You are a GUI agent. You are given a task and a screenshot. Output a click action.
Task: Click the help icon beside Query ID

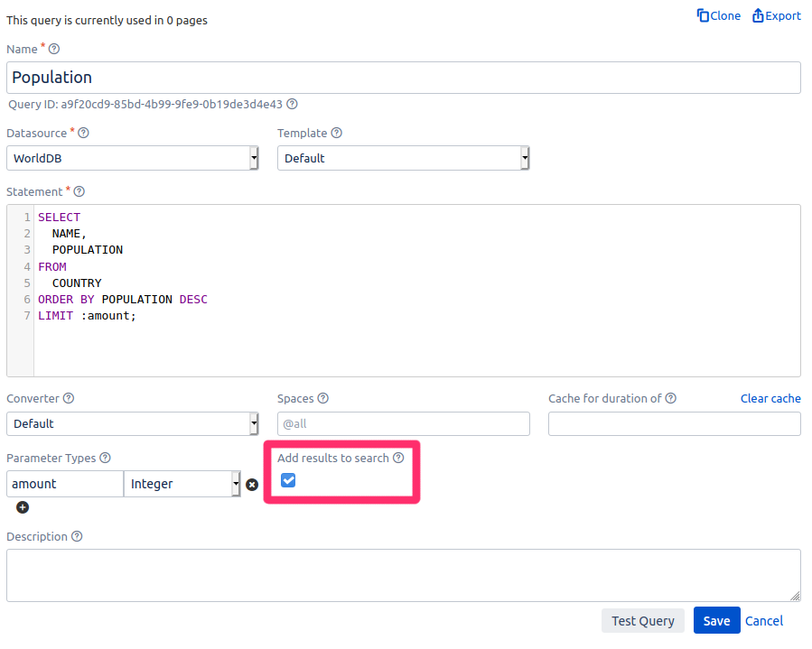(292, 104)
